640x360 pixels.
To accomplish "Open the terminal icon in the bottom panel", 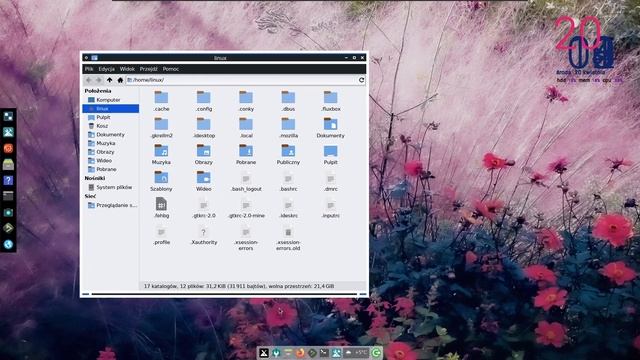I will (324, 353).
